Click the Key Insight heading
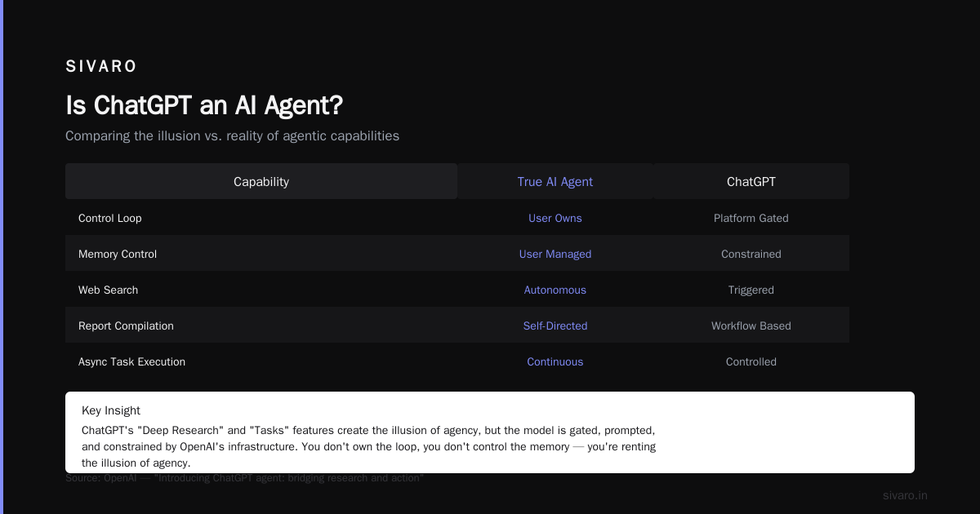 pyautogui.click(x=111, y=410)
